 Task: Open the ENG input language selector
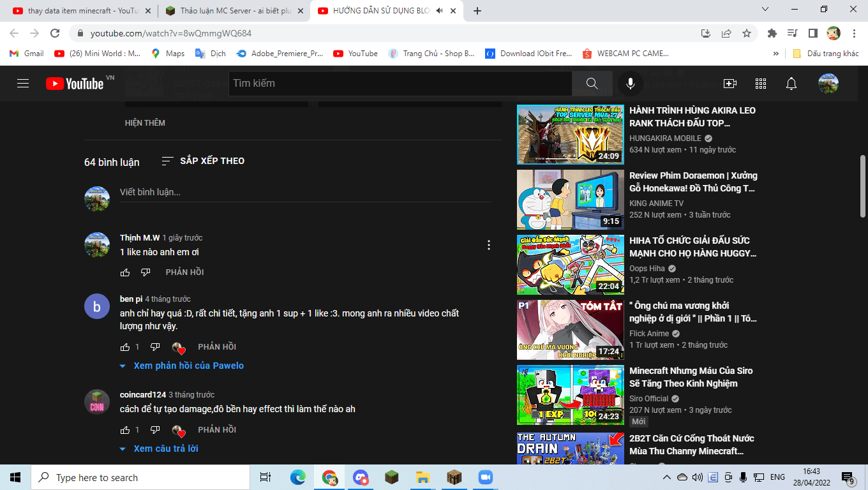[777, 477]
